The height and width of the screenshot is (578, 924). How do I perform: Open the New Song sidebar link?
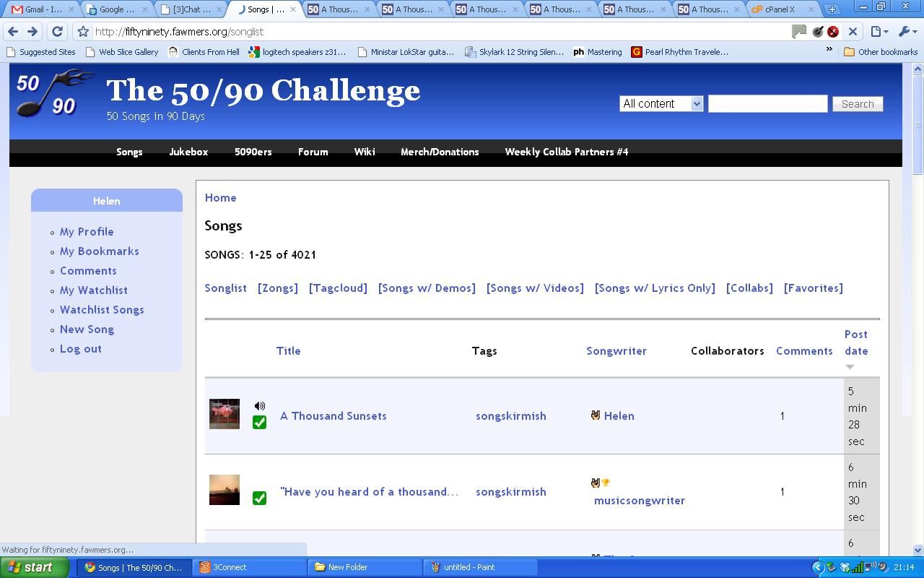click(x=87, y=329)
